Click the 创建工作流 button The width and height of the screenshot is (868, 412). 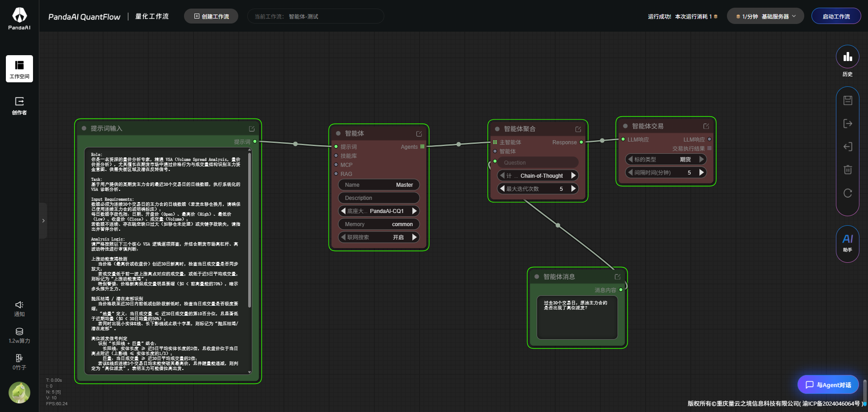coord(211,16)
